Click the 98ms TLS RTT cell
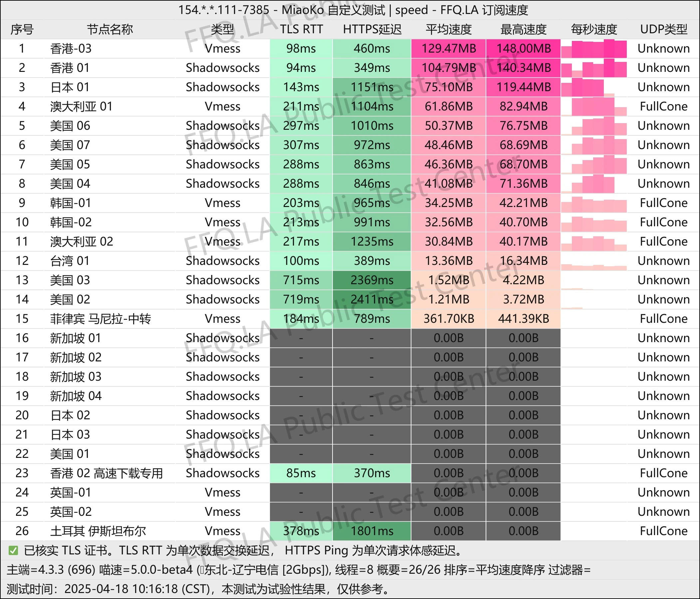The image size is (700, 599). click(301, 49)
